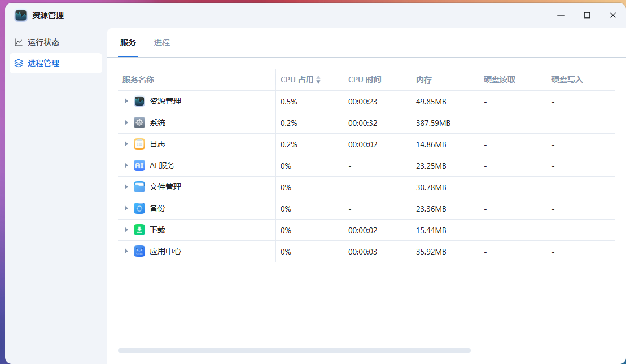Click the 应用中心 store icon
626x364 pixels.
139,252
